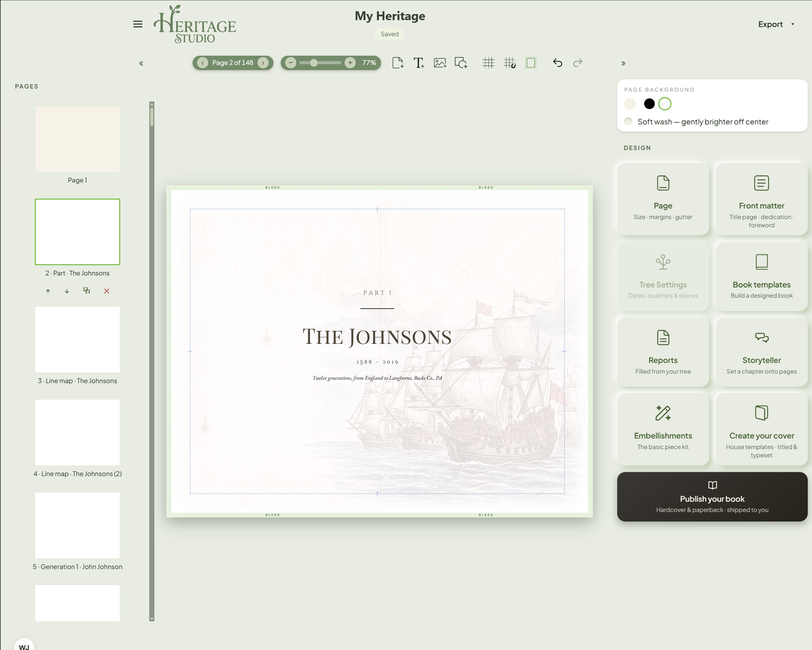Zoom out with the minus button

[291, 63]
